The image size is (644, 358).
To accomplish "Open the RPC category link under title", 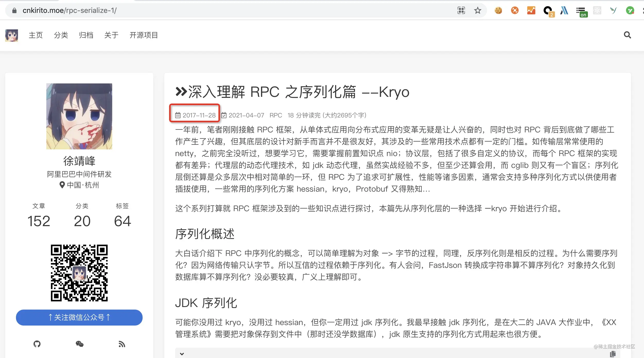I will [276, 115].
